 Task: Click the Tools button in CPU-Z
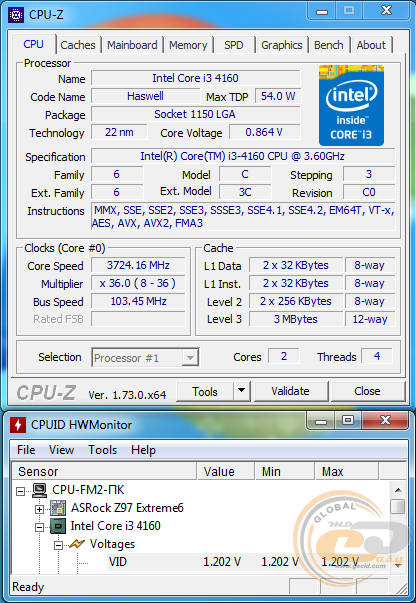coord(205,391)
